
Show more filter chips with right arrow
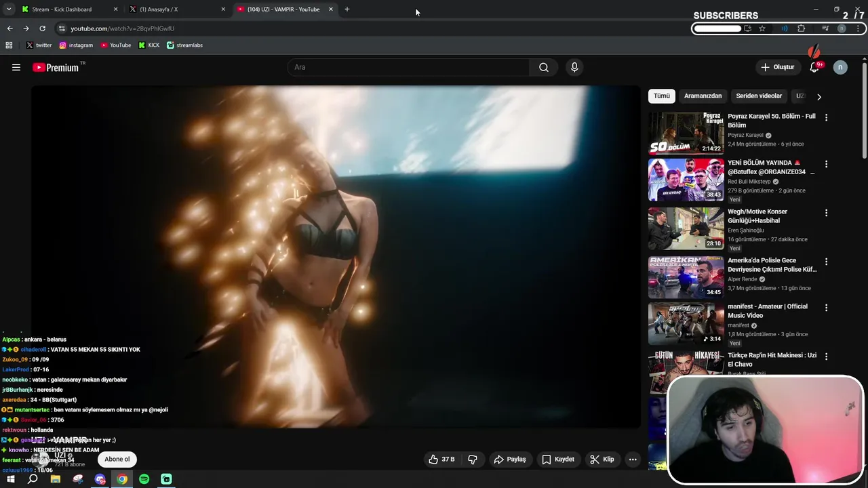tap(818, 96)
